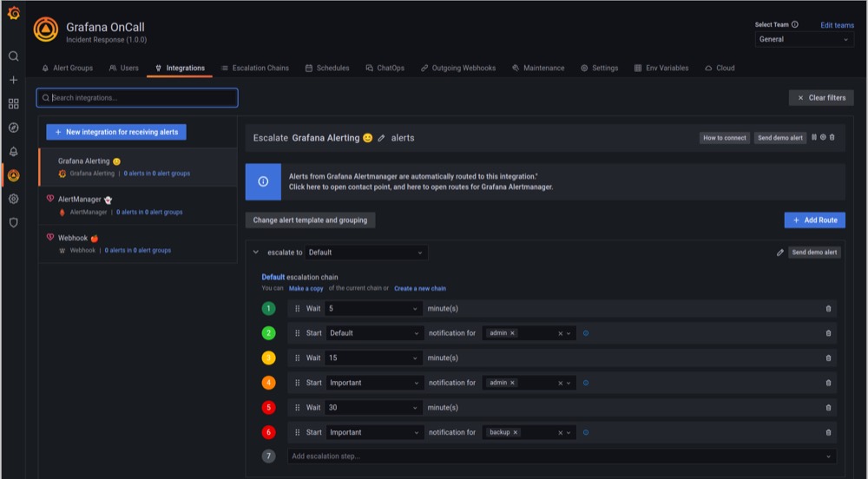Open the sidebar dashboards grid icon

pos(14,103)
